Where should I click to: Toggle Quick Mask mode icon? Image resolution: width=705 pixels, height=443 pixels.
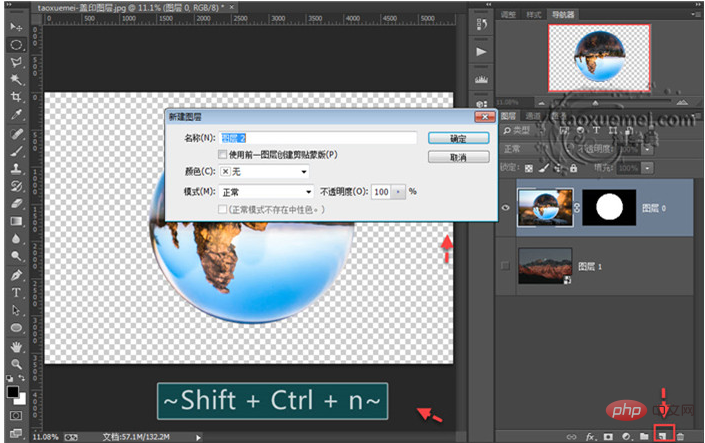[16, 415]
